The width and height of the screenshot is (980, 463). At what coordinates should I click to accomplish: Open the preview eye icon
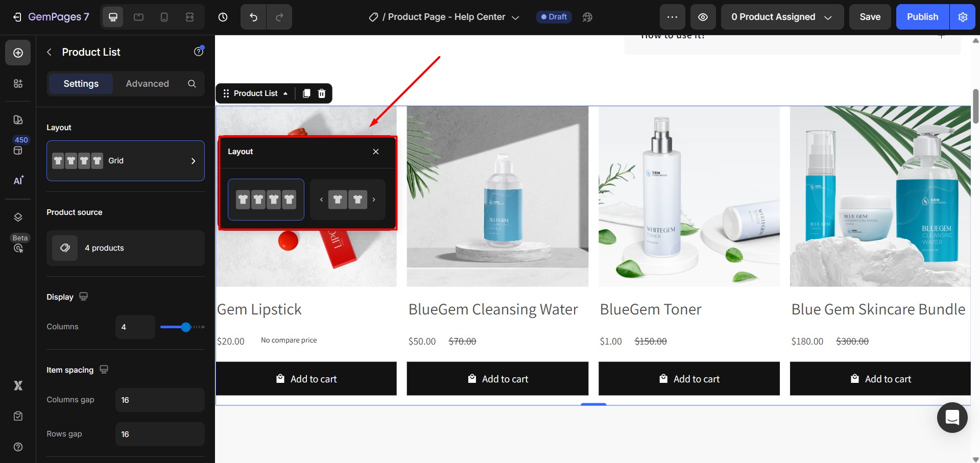[x=703, y=17]
